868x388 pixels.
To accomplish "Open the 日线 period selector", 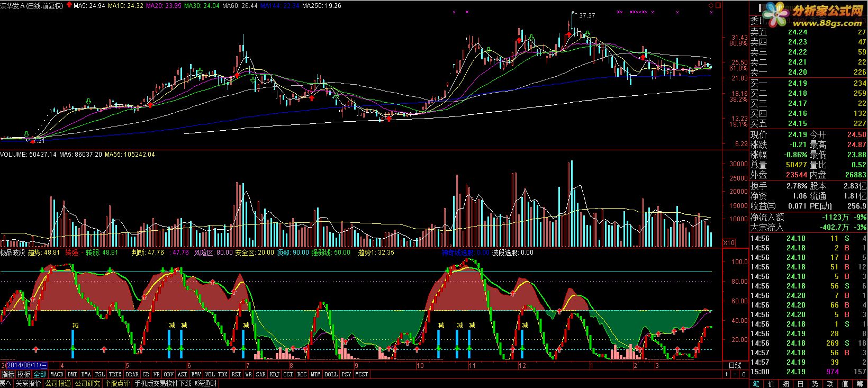I will point(735,365).
